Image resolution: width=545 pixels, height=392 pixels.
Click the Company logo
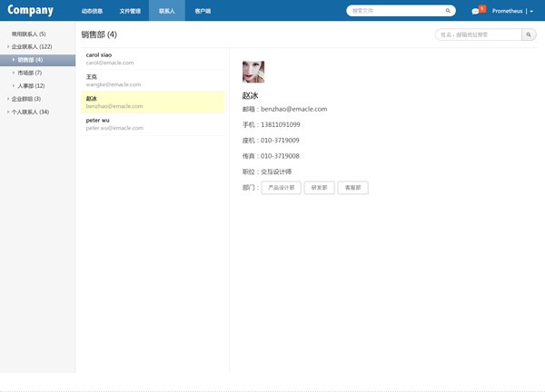pyautogui.click(x=30, y=10)
